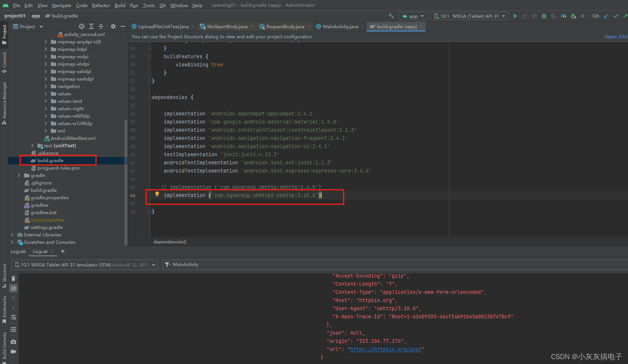This screenshot has width=628, height=364.
Task: Open the Profile app gauge icon
Action: [x=563, y=16]
